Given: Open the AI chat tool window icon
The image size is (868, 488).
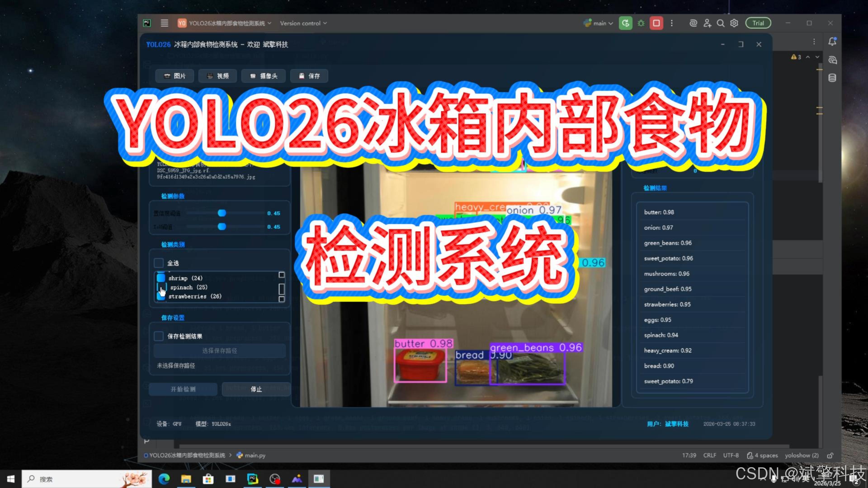Looking at the screenshot, I should click(832, 60).
